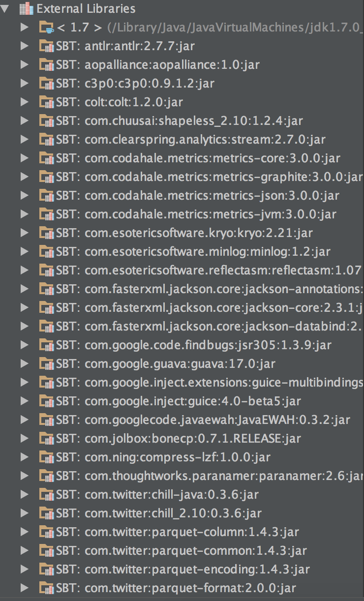364x601 pixels.
Task: Click library icon next to c3p0 jar
Action: pos(46,84)
